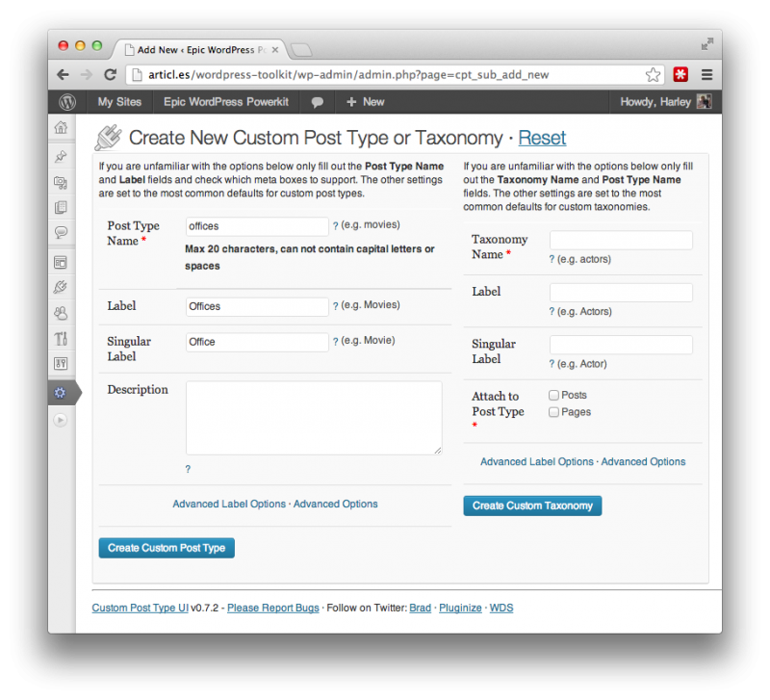Open My Sites menu

[x=119, y=102]
